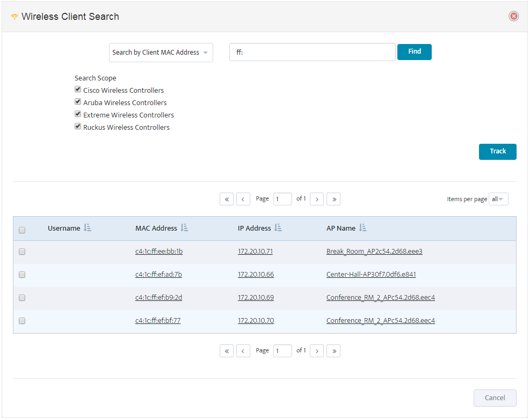Go to previous page in bottom pager

click(243, 351)
